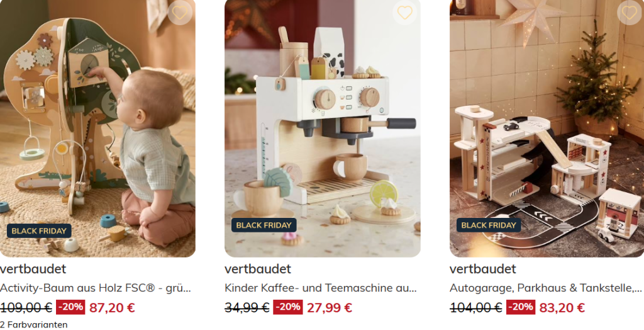Click Black Friday badge on Autogarage image
Viewport: 644px width, 330px height.
[489, 225]
